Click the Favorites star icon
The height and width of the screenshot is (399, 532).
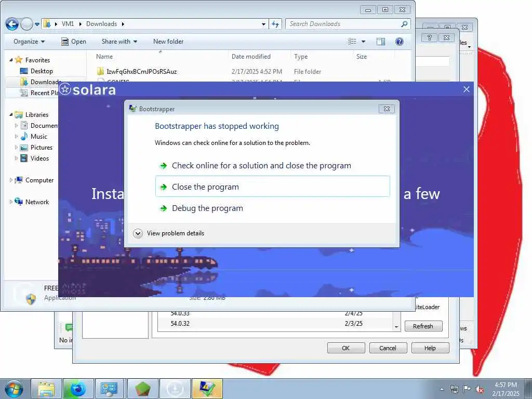[19, 60]
